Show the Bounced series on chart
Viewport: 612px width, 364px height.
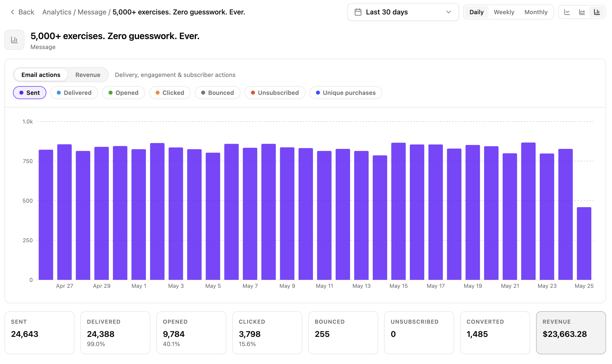218,93
